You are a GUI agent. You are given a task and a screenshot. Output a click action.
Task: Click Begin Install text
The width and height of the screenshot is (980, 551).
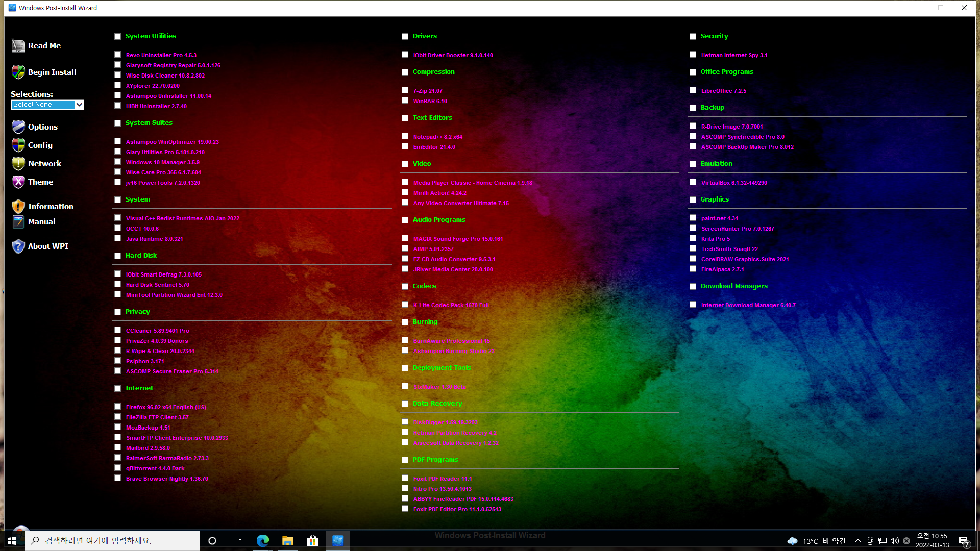(52, 72)
